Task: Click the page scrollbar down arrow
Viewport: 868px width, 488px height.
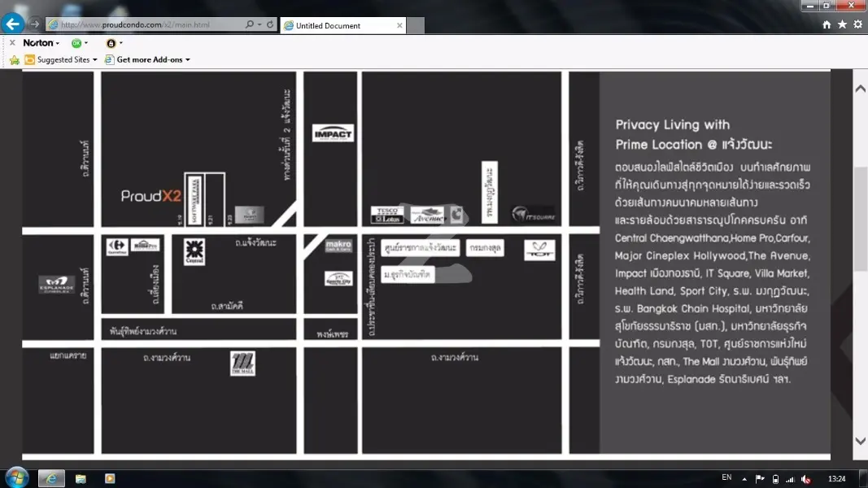Action: [860, 441]
